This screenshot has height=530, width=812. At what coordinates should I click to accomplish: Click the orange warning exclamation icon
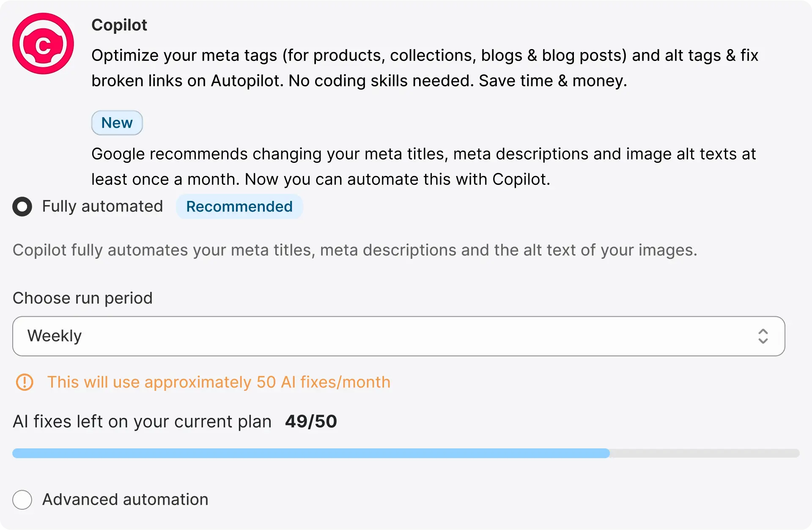(x=25, y=382)
